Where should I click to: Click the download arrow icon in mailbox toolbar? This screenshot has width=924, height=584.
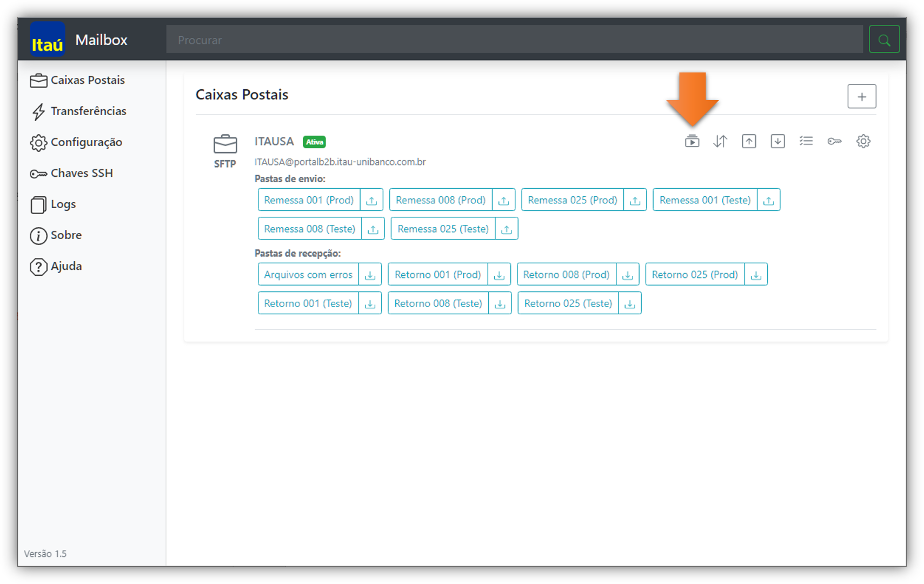click(x=777, y=142)
